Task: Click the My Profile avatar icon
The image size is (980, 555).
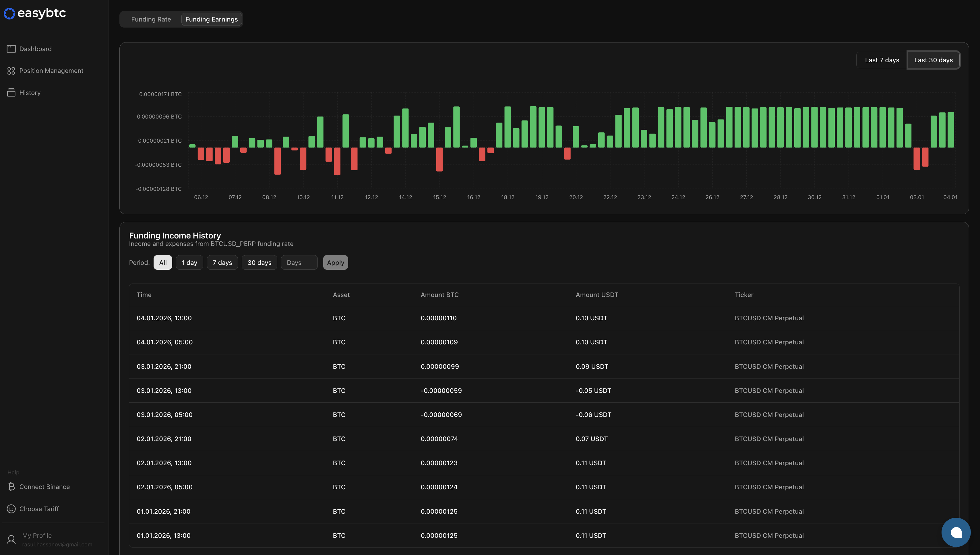Action: tap(11, 539)
